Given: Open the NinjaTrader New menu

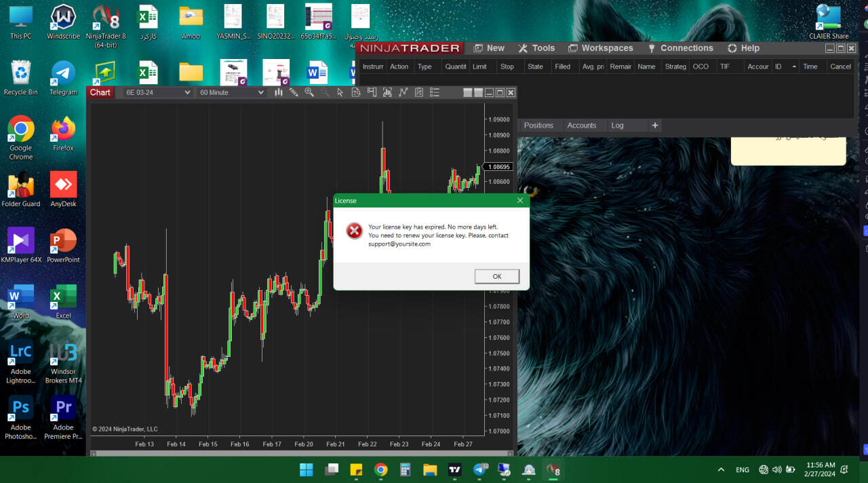Looking at the screenshot, I should (489, 48).
